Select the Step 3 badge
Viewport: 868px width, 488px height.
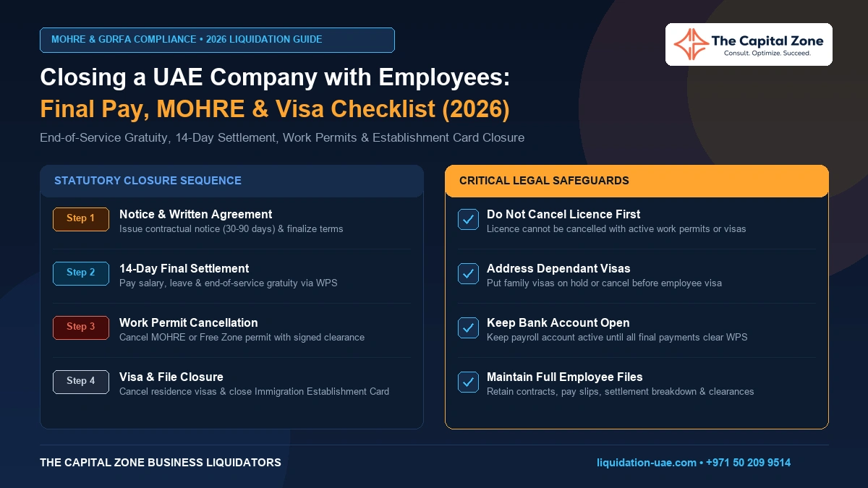pyautogui.click(x=81, y=327)
